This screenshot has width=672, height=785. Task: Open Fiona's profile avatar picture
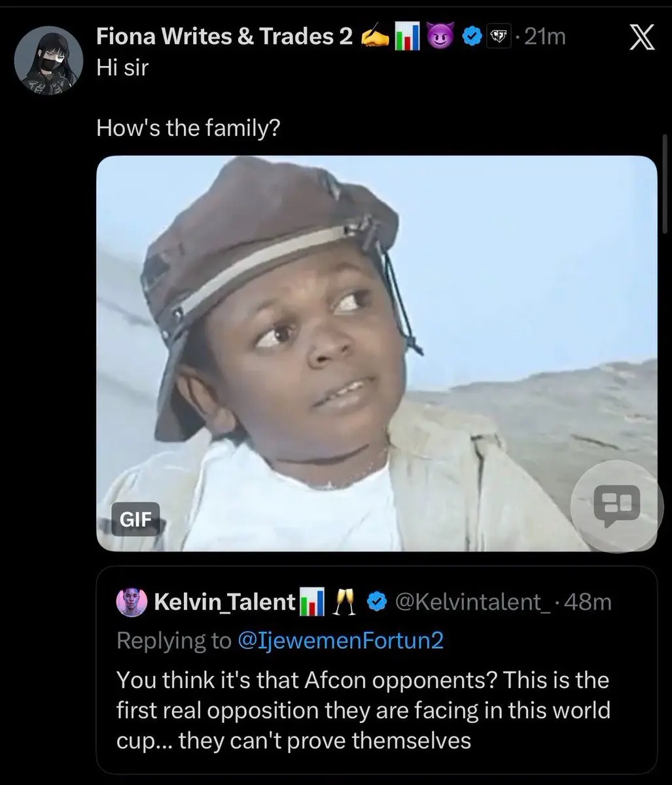click(x=48, y=62)
